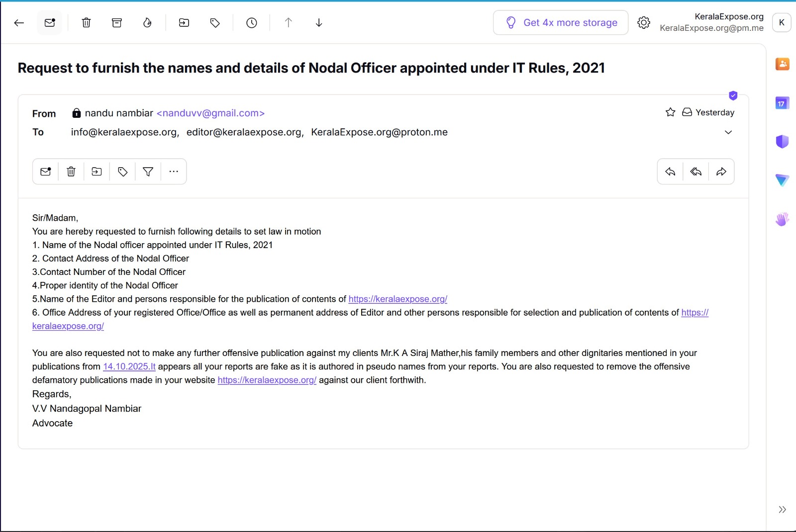Mark the message as spam
Viewport: 796px width, 532px height.
pos(147,22)
